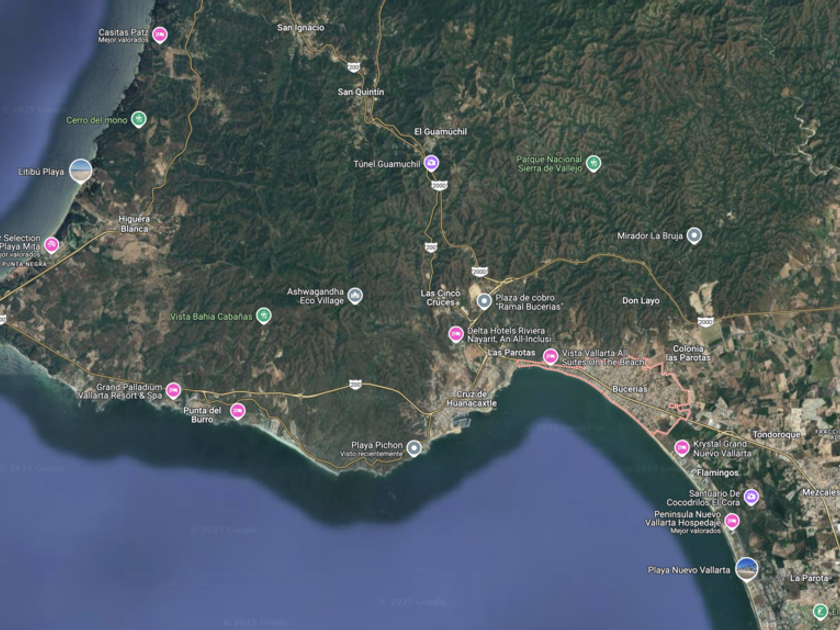Click the Casitas Patz hotel pin
The width and height of the screenshot is (840, 630).
[160, 35]
